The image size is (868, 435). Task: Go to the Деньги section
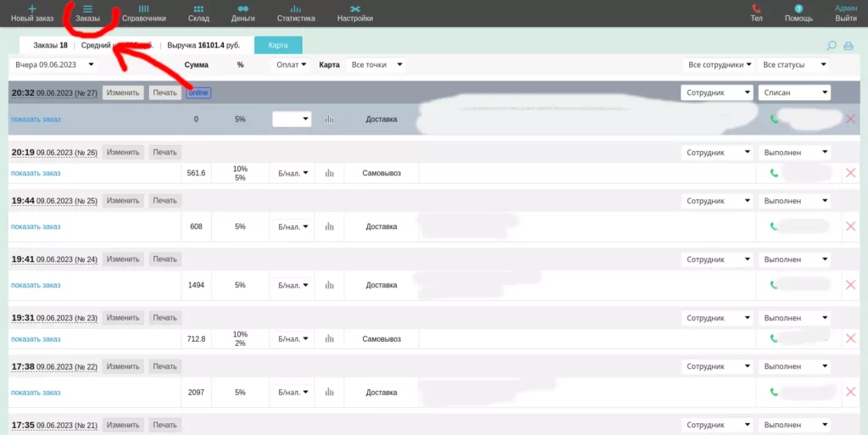click(243, 13)
